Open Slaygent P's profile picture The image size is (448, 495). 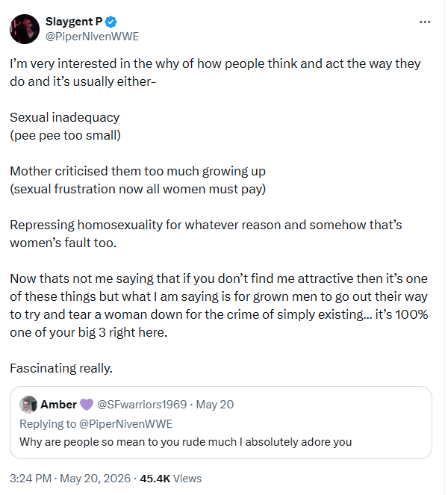[x=25, y=28]
